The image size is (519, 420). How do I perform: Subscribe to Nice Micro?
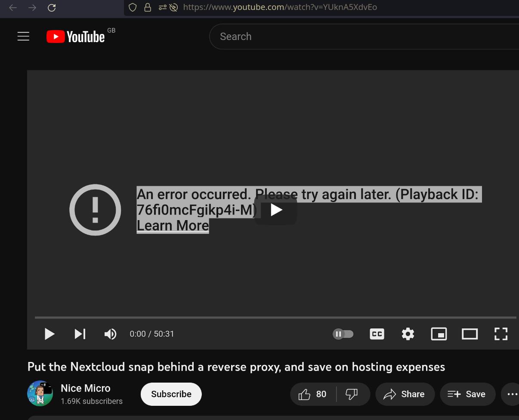[x=171, y=394]
